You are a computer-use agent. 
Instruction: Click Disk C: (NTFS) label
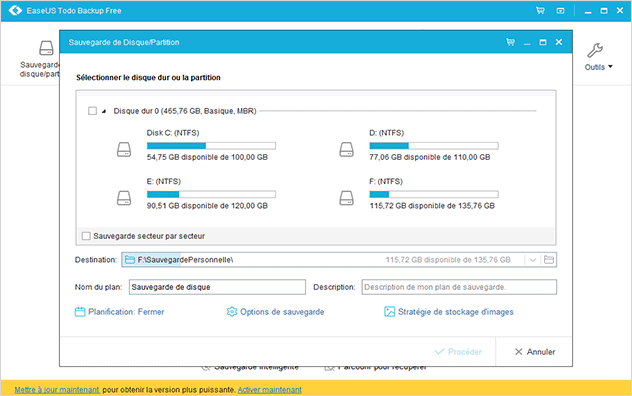(x=173, y=133)
